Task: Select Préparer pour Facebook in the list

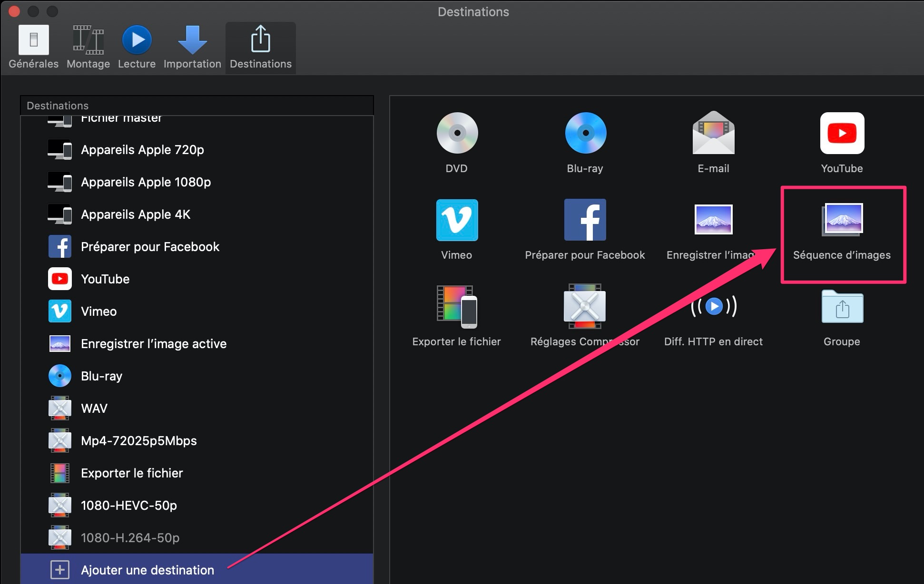Action: (x=197, y=247)
